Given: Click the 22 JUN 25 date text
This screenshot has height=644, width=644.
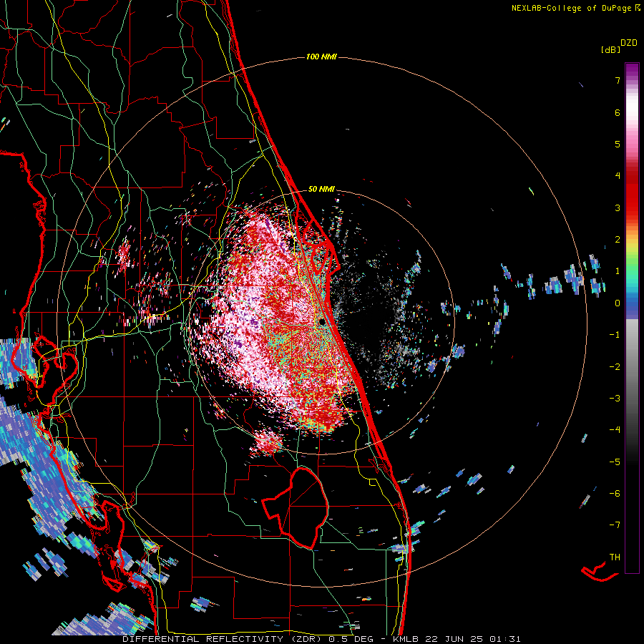Looking at the screenshot, I should (455, 639).
